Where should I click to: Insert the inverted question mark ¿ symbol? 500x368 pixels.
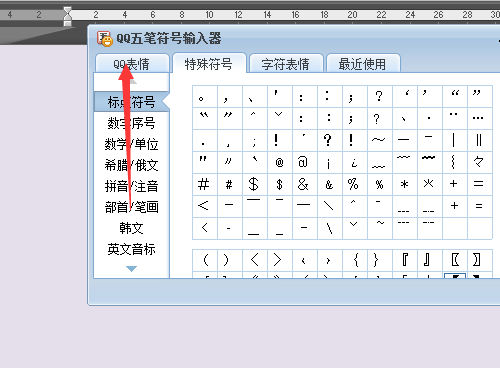tap(355, 162)
